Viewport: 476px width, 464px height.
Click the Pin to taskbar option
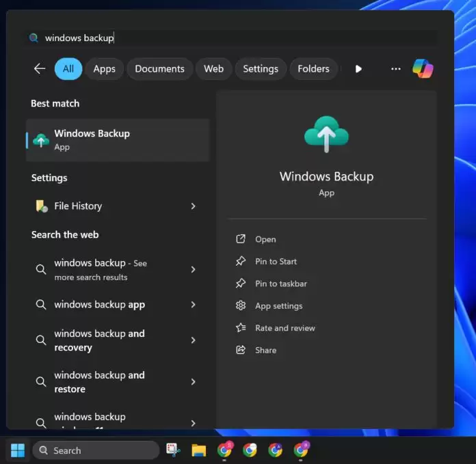click(280, 284)
